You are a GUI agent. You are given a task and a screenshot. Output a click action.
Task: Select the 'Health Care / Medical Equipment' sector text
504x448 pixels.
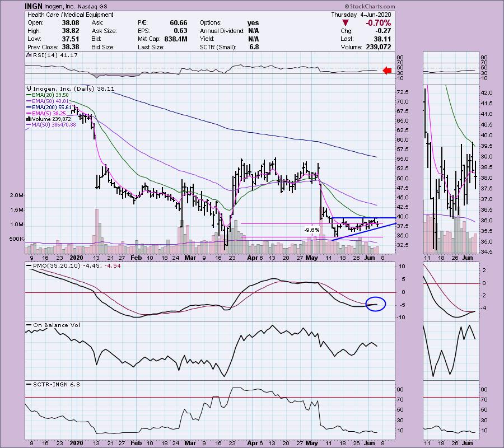click(x=71, y=15)
